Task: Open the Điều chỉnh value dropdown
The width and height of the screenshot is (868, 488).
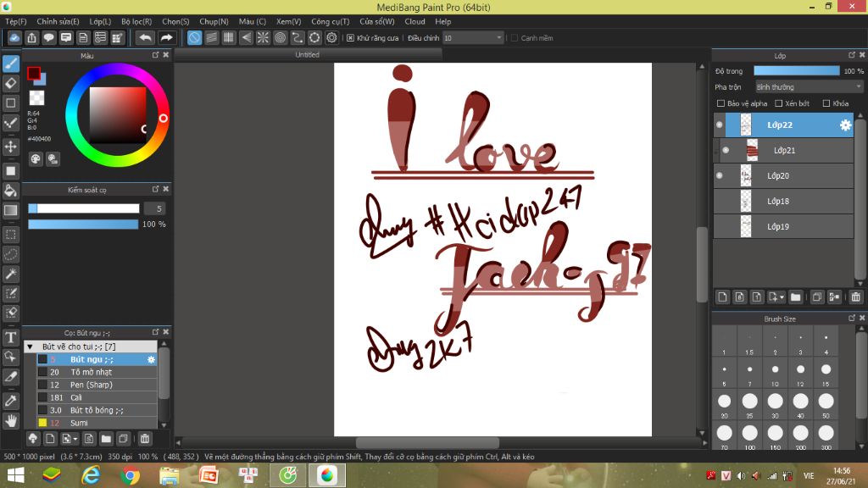Action: (473, 37)
